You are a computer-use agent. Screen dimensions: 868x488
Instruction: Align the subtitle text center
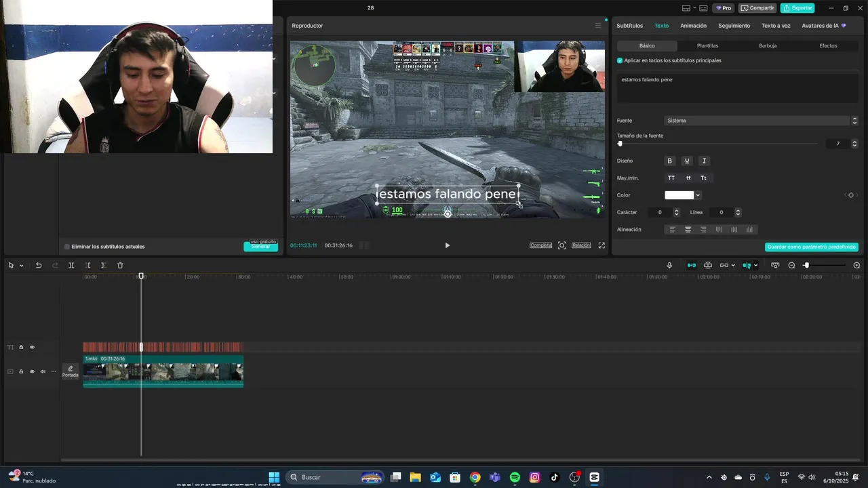coord(688,230)
